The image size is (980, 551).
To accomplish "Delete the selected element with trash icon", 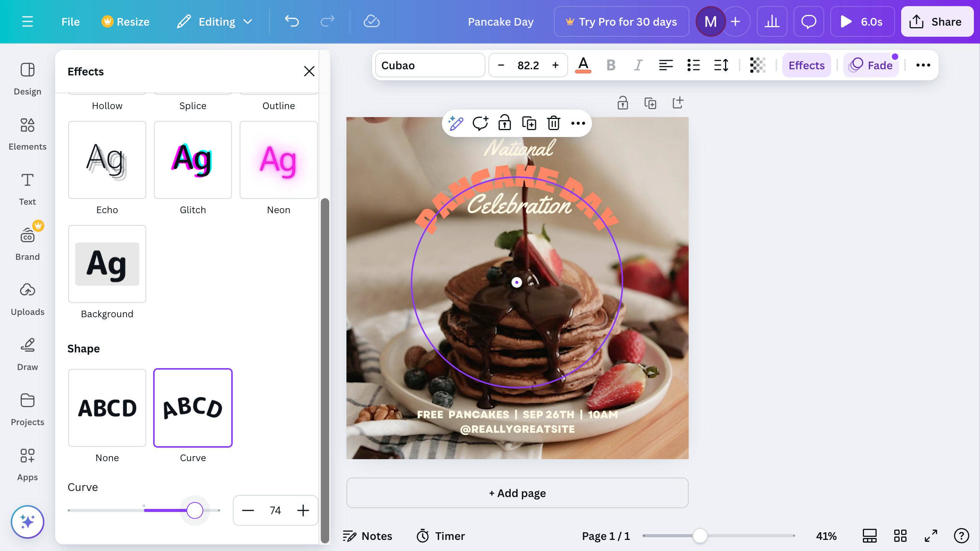I will click(x=554, y=123).
